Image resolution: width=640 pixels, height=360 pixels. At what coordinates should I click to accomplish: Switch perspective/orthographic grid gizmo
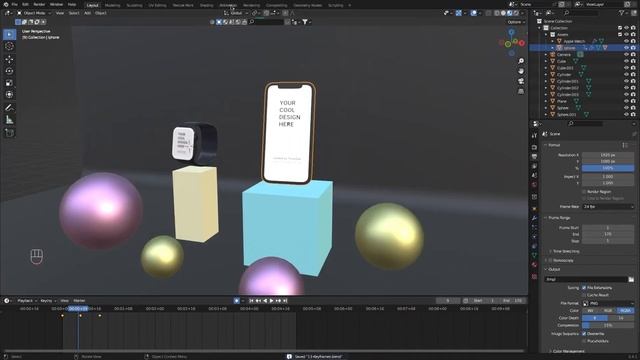tap(521, 91)
